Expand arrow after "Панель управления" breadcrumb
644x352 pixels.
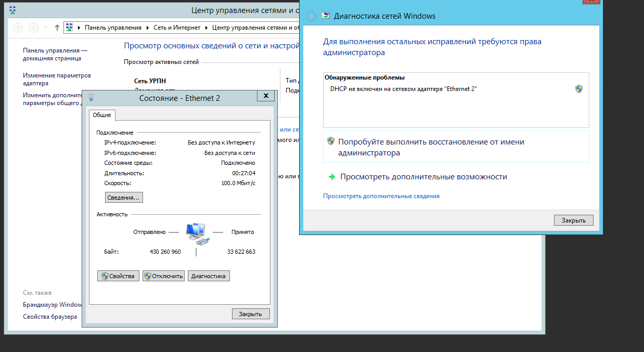(x=147, y=28)
